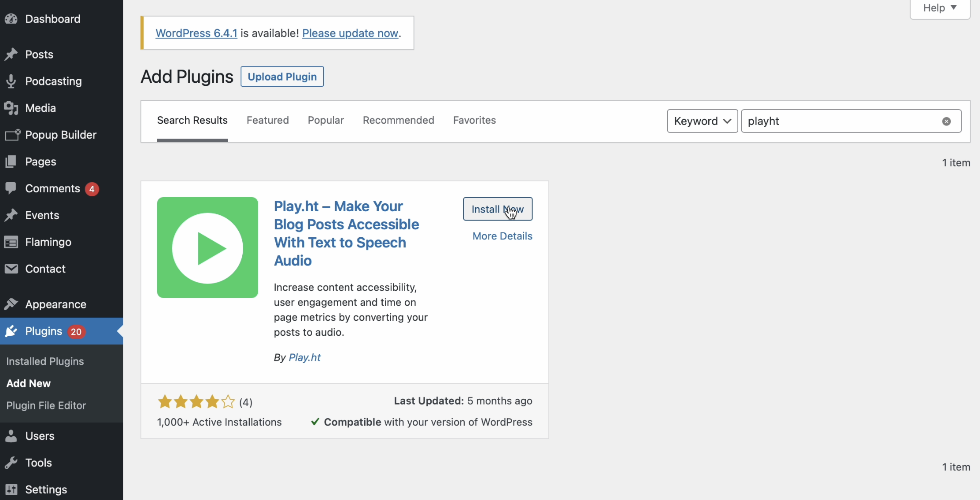Open the Popup Builder menu label
Image resolution: width=980 pixels, height=500 pixels.
(61, 135)
